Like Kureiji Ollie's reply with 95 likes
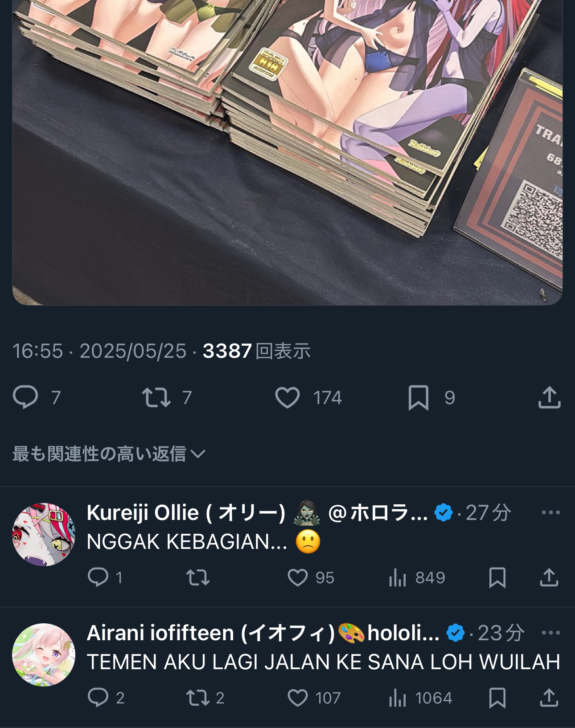Screen dimensions: 575x728 point(298,577)
